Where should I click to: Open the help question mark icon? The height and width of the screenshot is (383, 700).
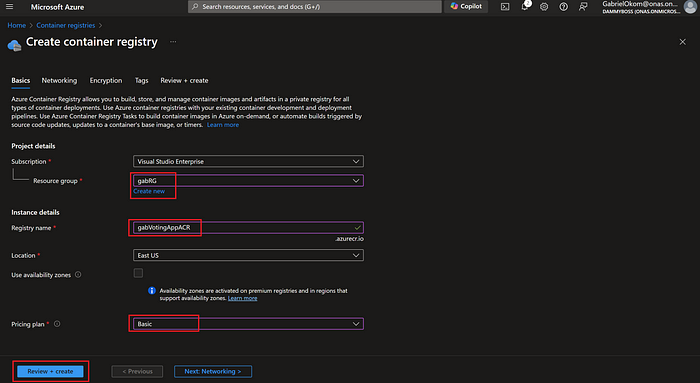click(x=563, y=7)
